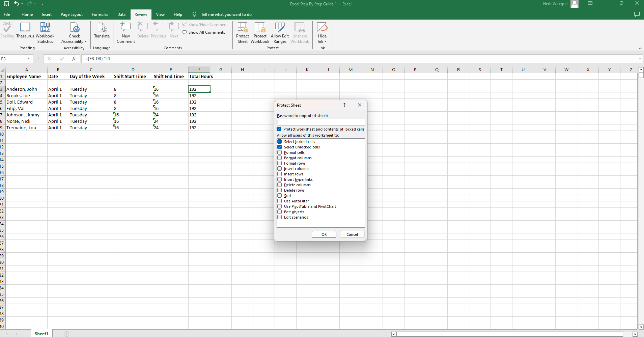Screen dimensions: 644x337
Task: Click the user account avatar
Action: (x=575, y=4)
